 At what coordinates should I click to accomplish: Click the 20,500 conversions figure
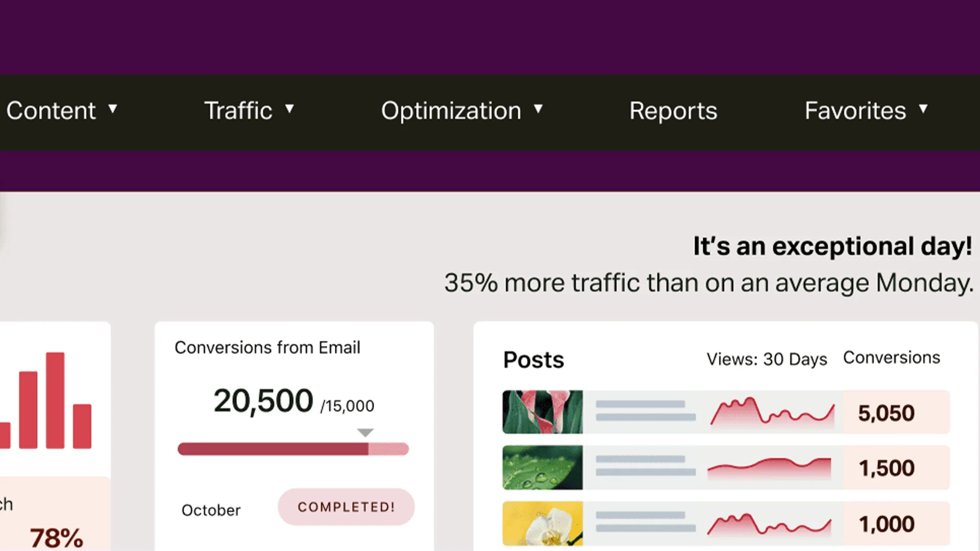(x=263, y=401)
